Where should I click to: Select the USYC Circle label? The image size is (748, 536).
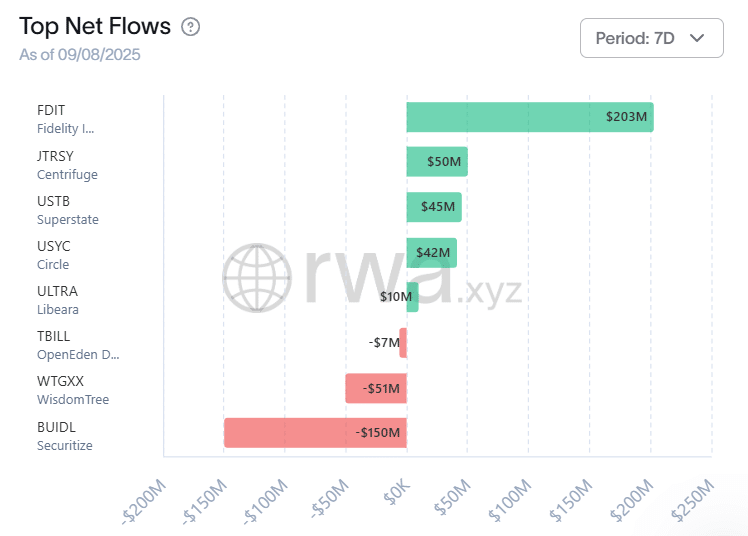pos(54,254)
